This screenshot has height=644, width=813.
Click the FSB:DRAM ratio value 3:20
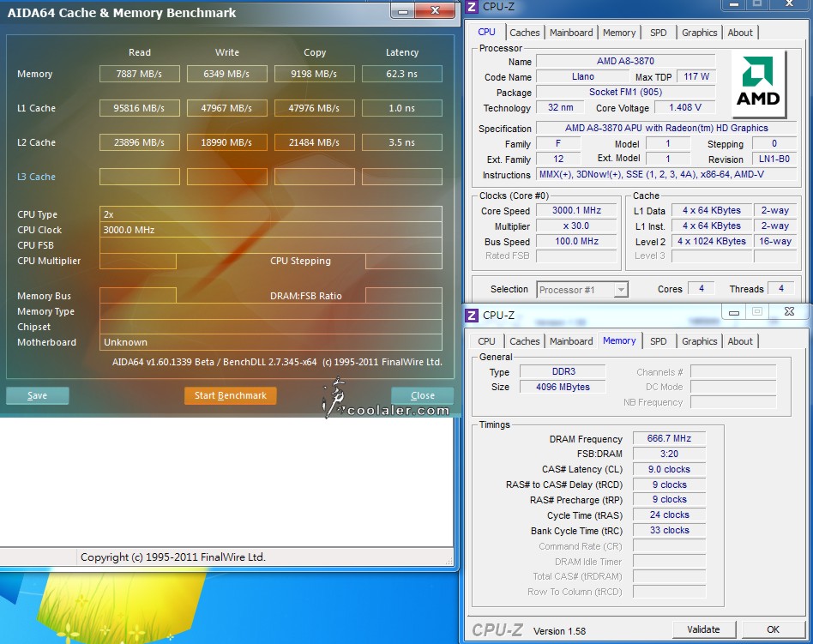(669, 454)
